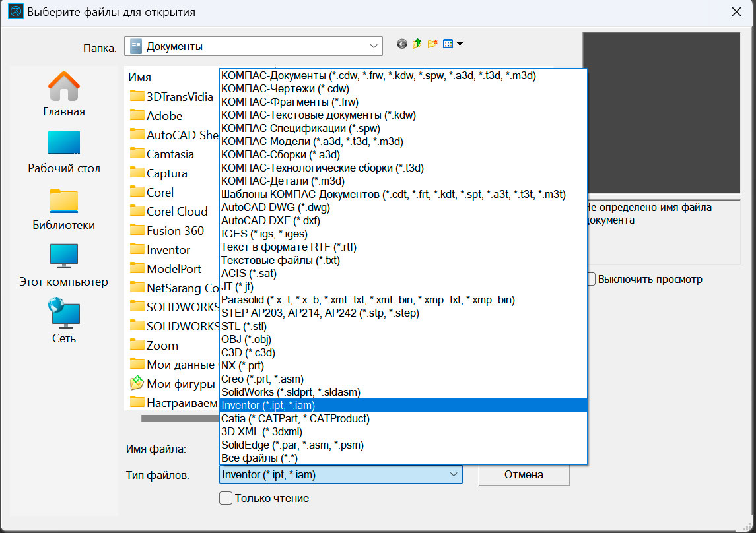The height and width of the screenshot is (533, 756).
Task: Choose Текст в формате RTF type
Action: pyautogui.click(x=403, y=247)
